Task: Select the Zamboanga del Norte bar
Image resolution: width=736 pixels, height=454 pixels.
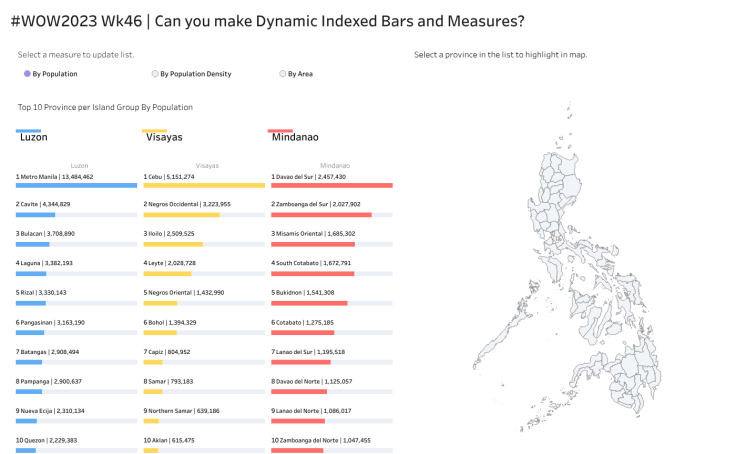Action: pos(296,450)
